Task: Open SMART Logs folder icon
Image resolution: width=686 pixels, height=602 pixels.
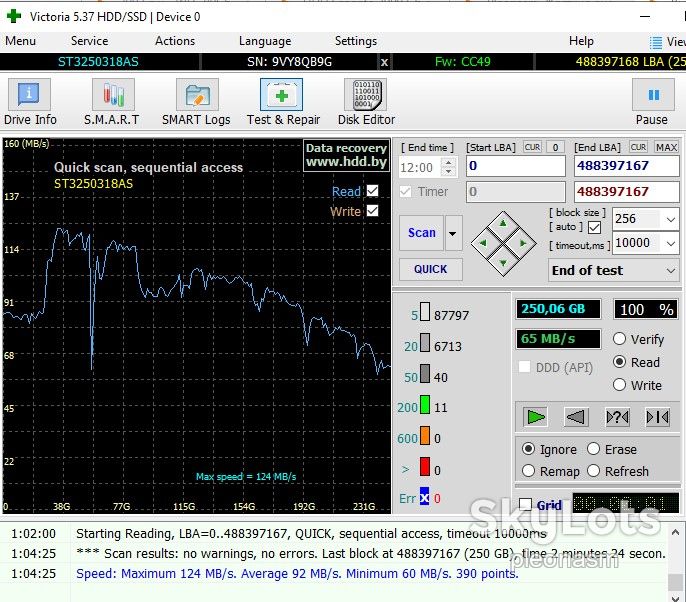Action: coord(197,94)
